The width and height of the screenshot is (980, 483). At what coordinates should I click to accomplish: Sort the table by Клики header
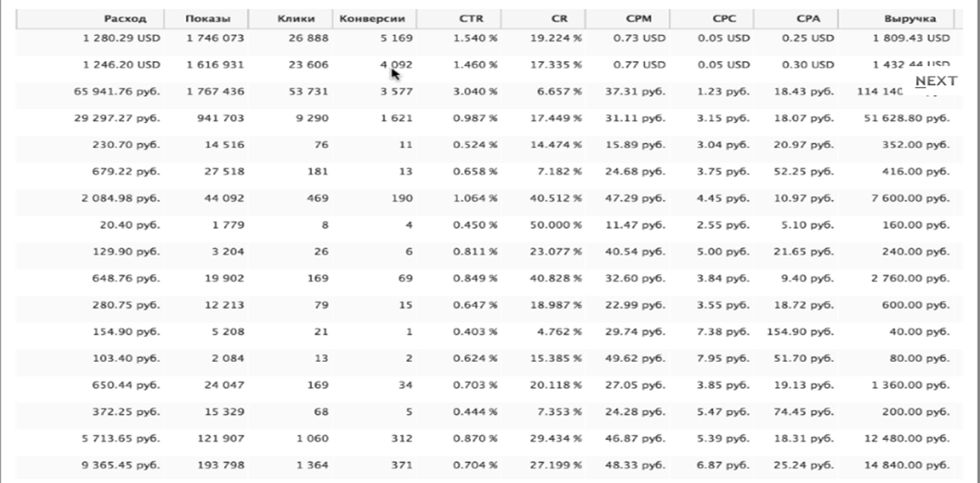point(295,19)
